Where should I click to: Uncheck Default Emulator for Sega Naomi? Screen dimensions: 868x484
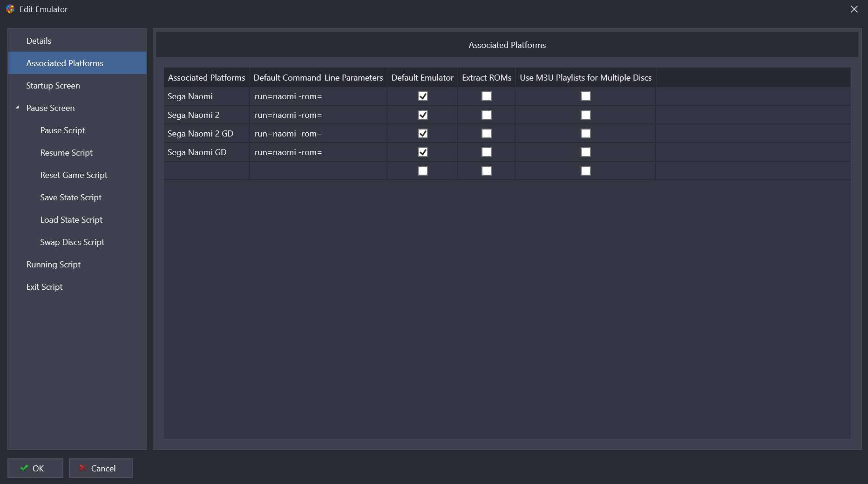(423, 96)
